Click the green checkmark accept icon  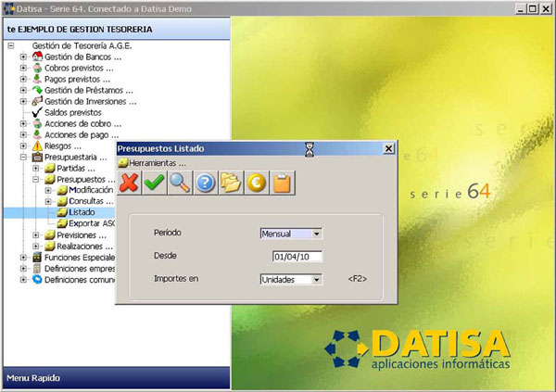[154, 183]
